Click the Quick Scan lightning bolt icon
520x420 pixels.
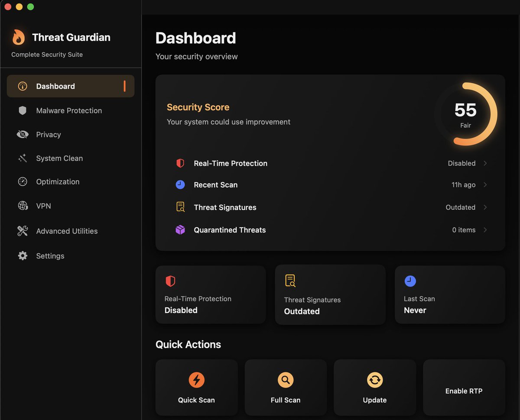[196, 380]
